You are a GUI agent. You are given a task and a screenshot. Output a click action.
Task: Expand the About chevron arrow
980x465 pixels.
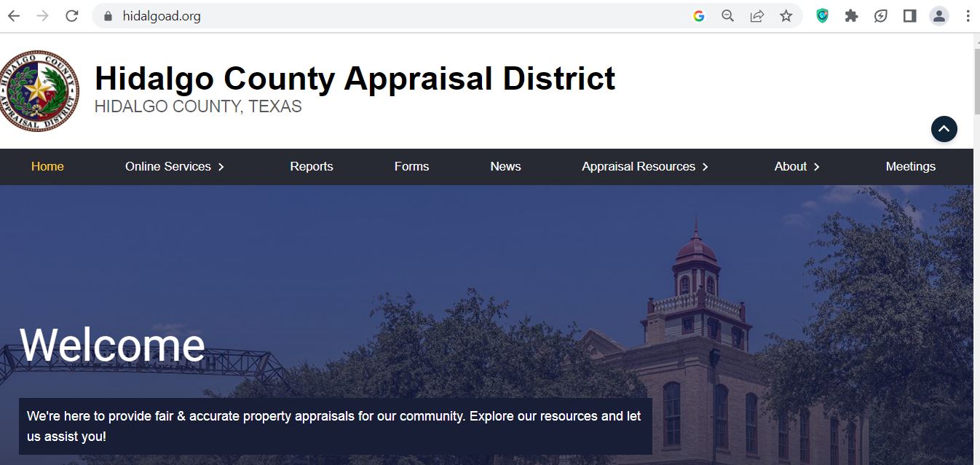(x=816, y=167)
